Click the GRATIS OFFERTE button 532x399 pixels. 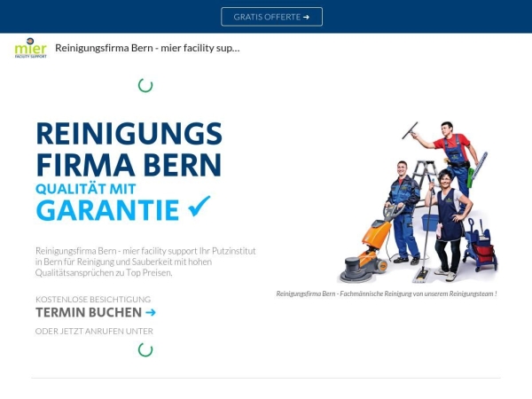coord(271,17)
